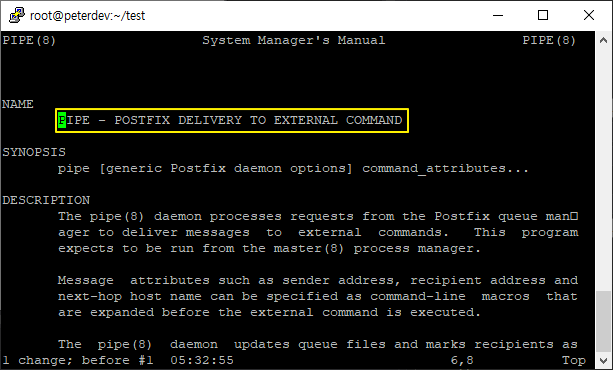Click 'process manager.' in the description
This screenshot has width=613, height=370.
(417, 249)
